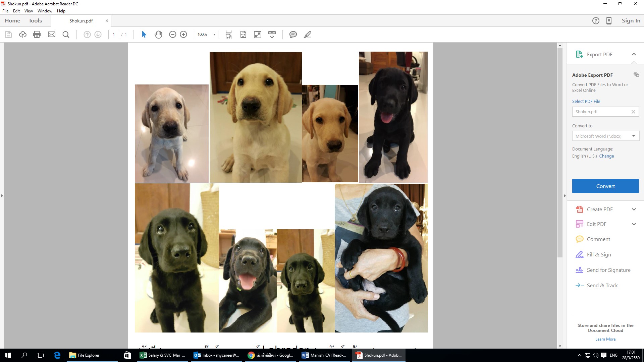The image size is (644, 362).
Task: Collapse the right tools pane arrow
Action: [x=565, y=196]
